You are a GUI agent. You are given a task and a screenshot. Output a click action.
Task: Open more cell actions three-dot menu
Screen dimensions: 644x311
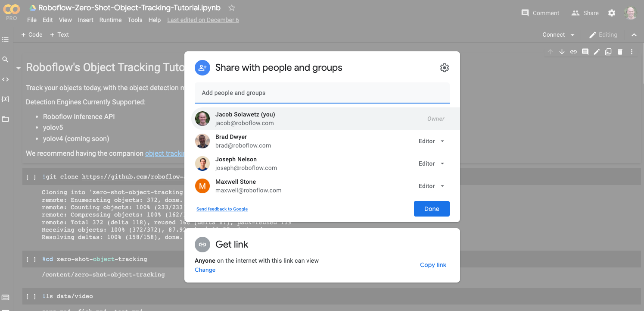[x=632, y=52]
